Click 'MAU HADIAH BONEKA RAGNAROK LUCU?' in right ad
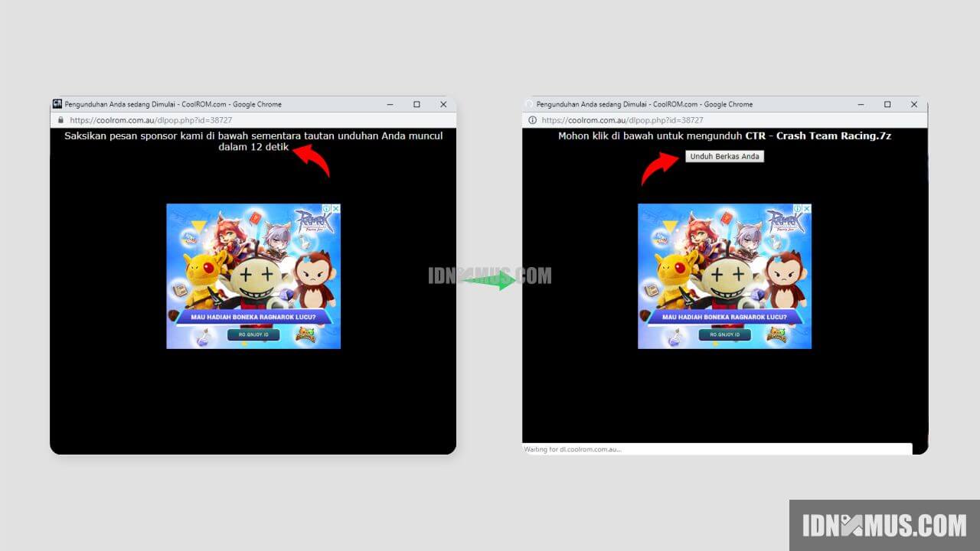Screen dimensions: 980x551 pos(724,317)
